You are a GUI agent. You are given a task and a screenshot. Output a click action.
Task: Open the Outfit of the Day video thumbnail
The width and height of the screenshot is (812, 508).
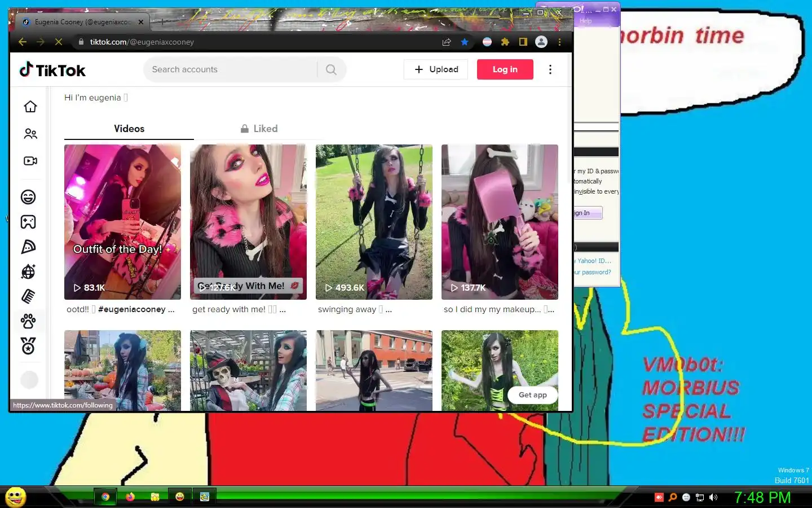(122, 222)
